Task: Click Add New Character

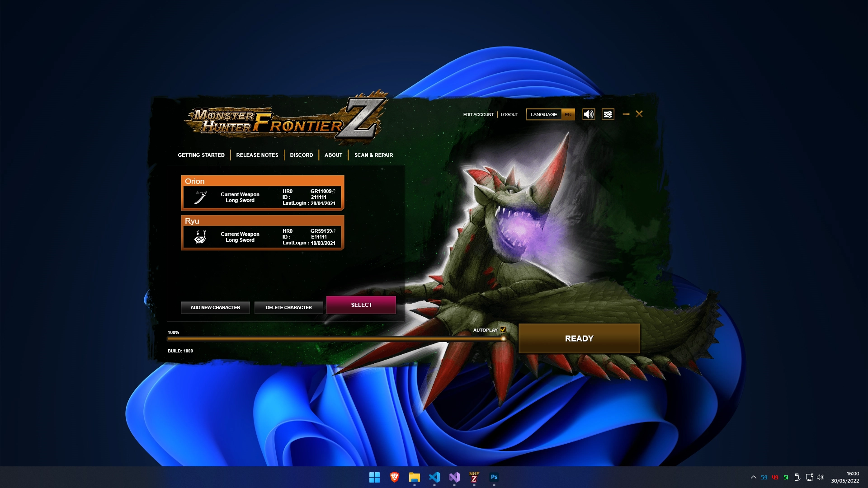Action: tap(215, 307)
